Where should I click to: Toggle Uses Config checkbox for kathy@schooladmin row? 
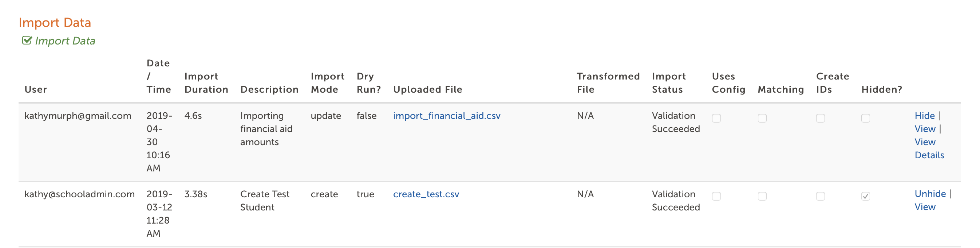point(716,196)
